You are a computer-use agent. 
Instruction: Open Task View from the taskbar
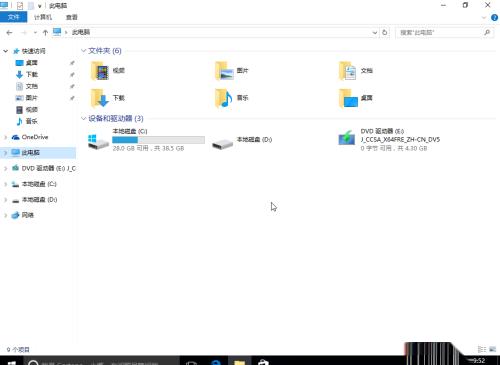191,362
